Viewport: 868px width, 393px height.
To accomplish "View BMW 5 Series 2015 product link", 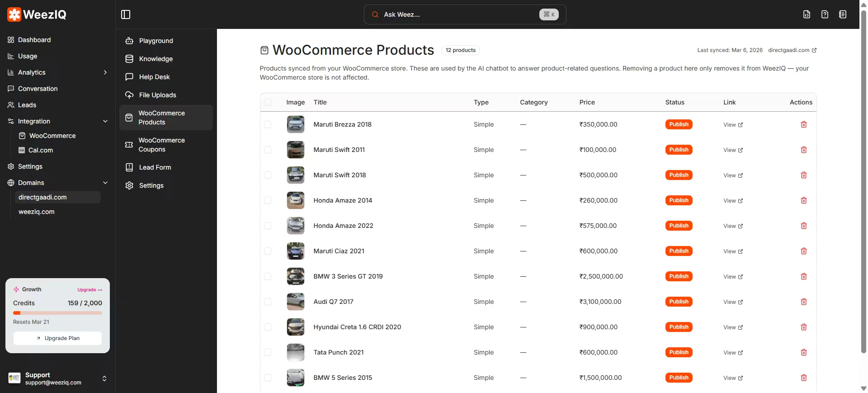I will tap(733, 378).
